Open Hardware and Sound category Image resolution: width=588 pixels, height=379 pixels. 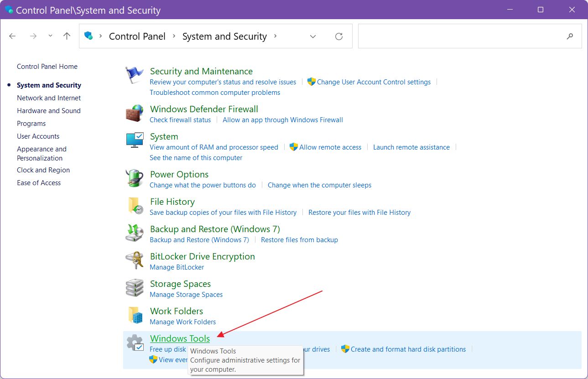pos(48,111)
